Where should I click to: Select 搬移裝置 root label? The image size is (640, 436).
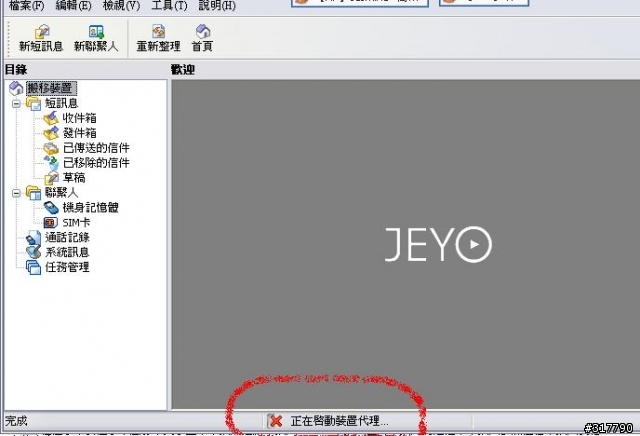click(51, 88)
